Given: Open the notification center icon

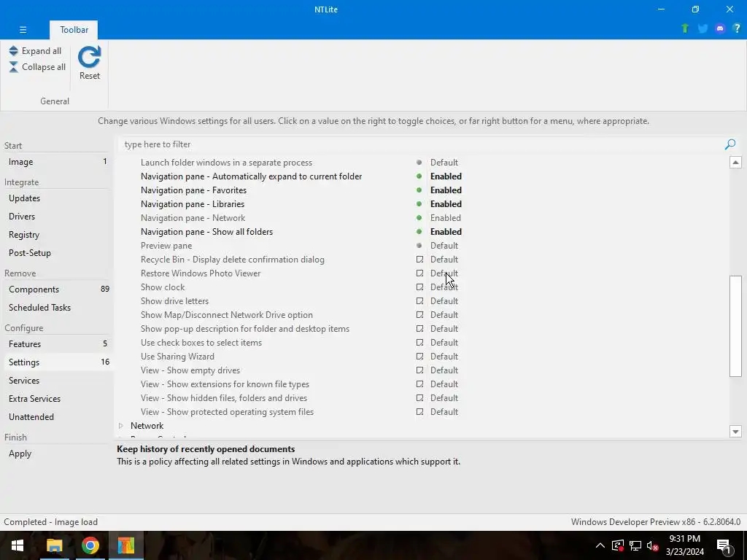Looking at the screenshot, I should tap(724, 546).
